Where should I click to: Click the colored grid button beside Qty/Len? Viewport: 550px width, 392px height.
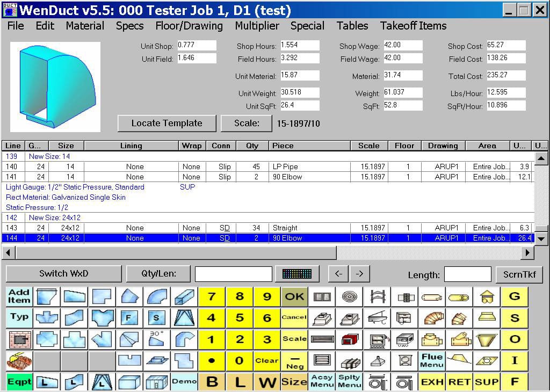(297, 274)
